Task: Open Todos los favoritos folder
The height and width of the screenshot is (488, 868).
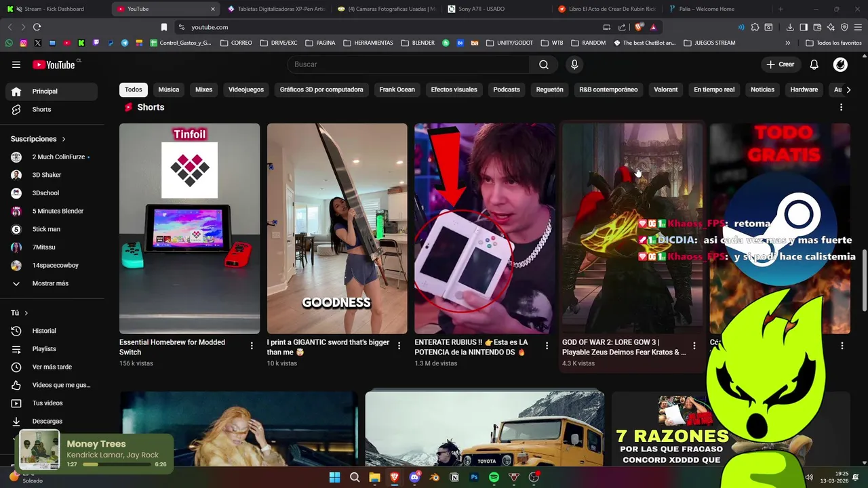Action: (x=833, y=43)
